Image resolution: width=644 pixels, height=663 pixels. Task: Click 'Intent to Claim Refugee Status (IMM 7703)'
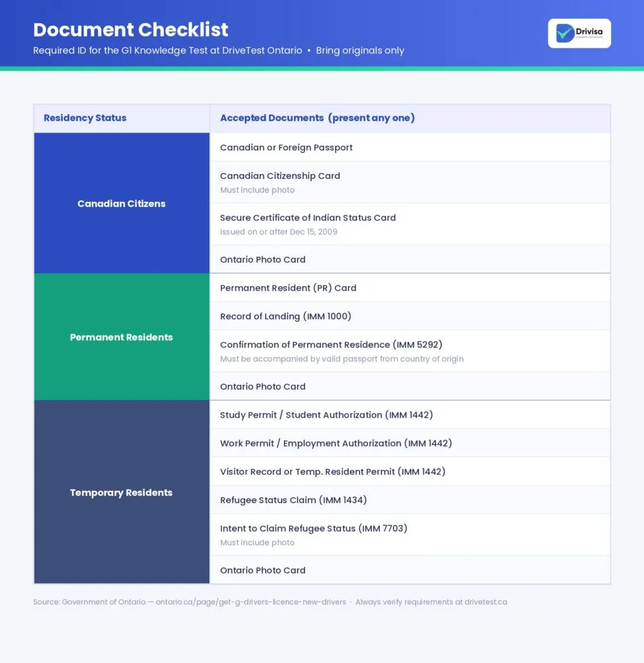314,528
